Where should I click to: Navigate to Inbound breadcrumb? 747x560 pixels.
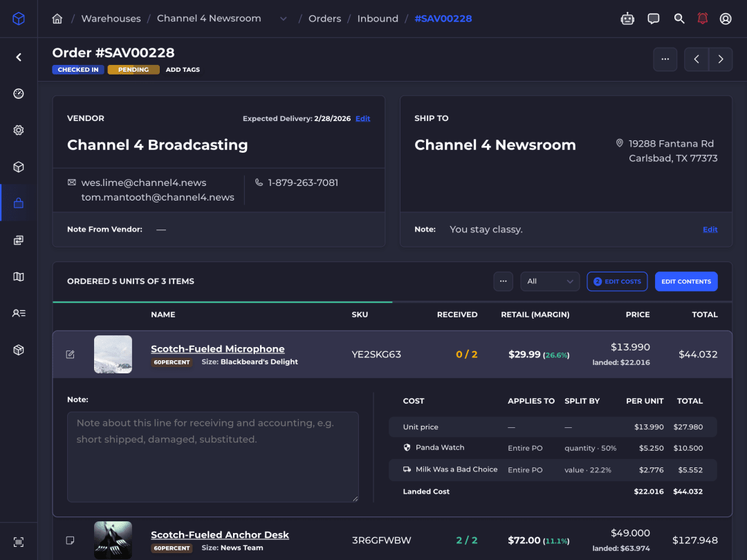coord(378,19)
